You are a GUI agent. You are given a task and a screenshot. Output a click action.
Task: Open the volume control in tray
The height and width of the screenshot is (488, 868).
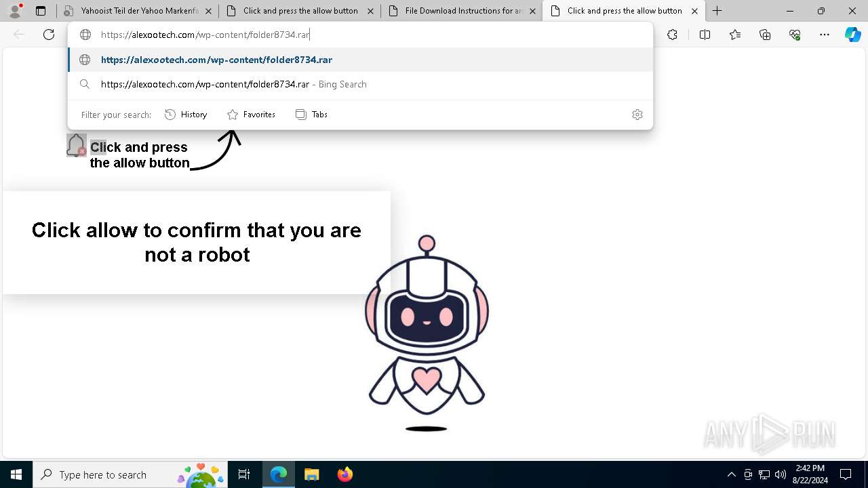780,474
